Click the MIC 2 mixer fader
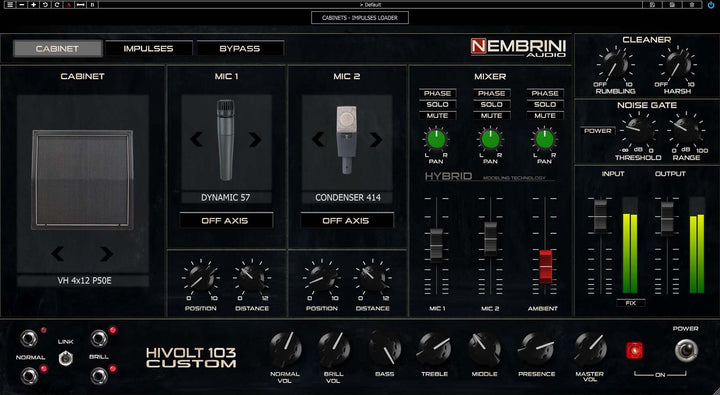The image size is (720, 395). (x=490, y=239)
